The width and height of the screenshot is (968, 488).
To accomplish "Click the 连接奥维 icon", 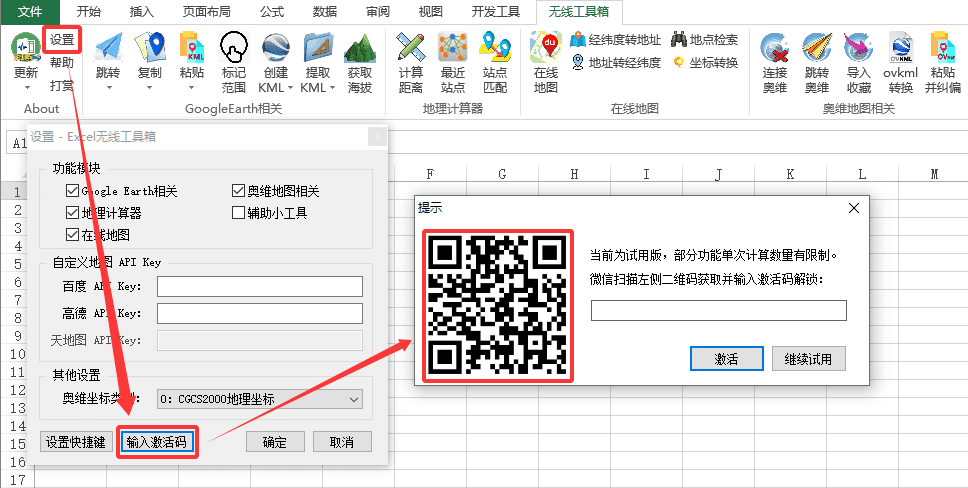I will click(775, 48).
